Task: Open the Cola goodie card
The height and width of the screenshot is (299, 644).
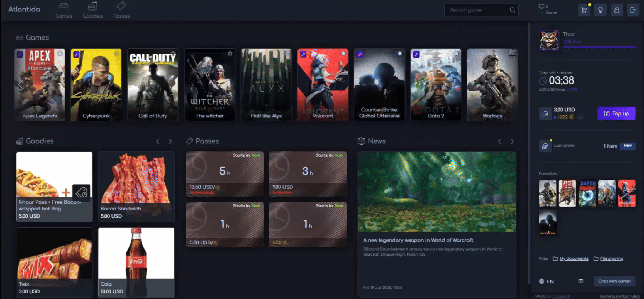Action: 136,263
